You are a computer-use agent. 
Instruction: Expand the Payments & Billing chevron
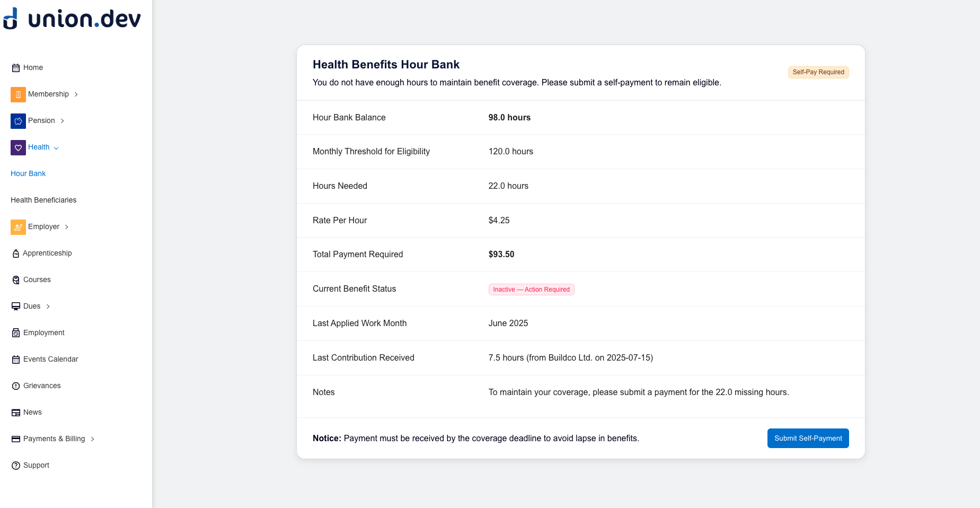pos(93,439)
